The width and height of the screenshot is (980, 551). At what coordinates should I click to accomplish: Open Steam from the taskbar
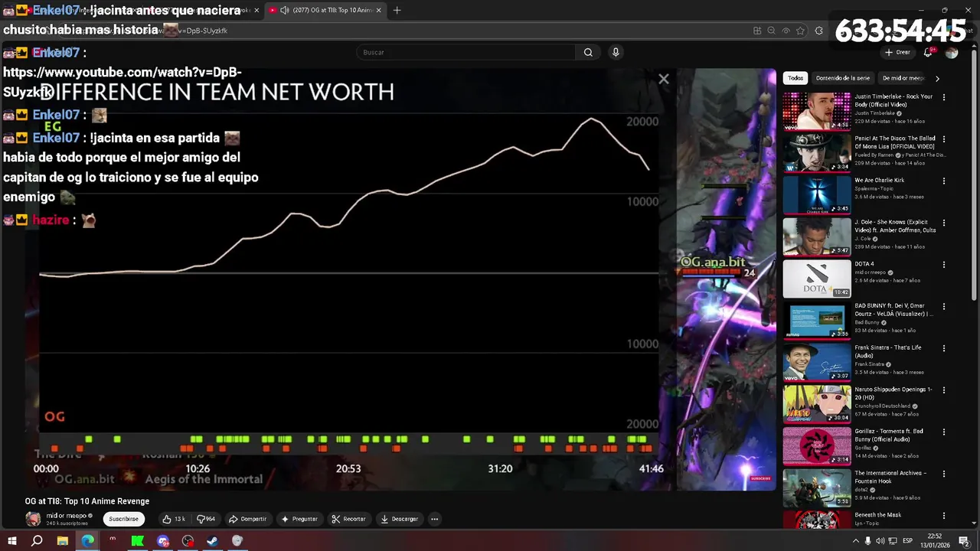(x=213, y=541)
